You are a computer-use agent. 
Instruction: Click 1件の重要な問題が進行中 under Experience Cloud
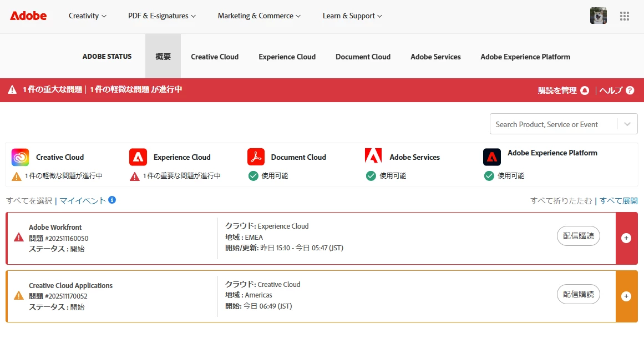[181, 176]
